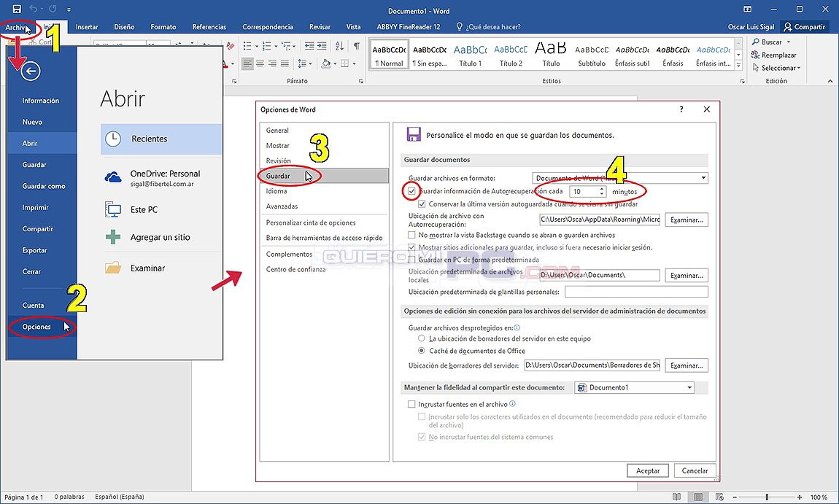This screenshot has height=504, width=839.
Task: Click Aceptar button
Action: [x=647, y=471]
